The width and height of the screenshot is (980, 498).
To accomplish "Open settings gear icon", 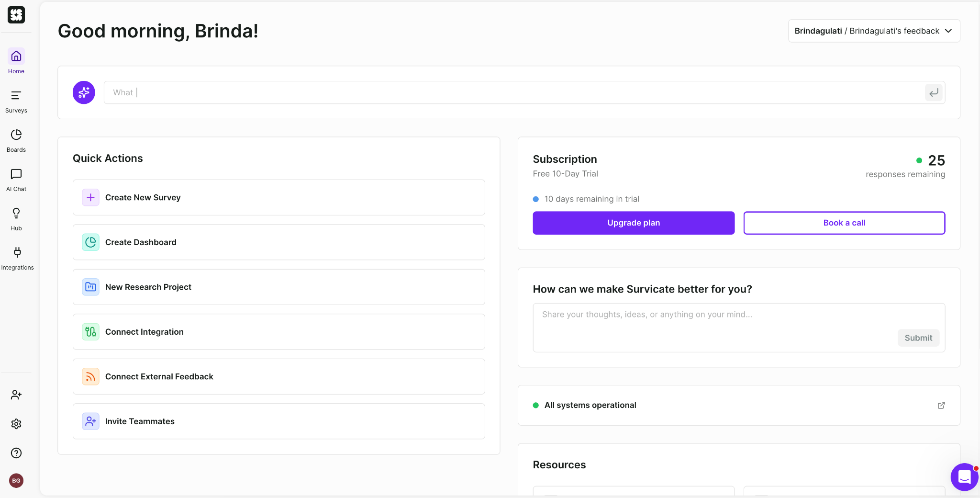I will coord(16,424).
